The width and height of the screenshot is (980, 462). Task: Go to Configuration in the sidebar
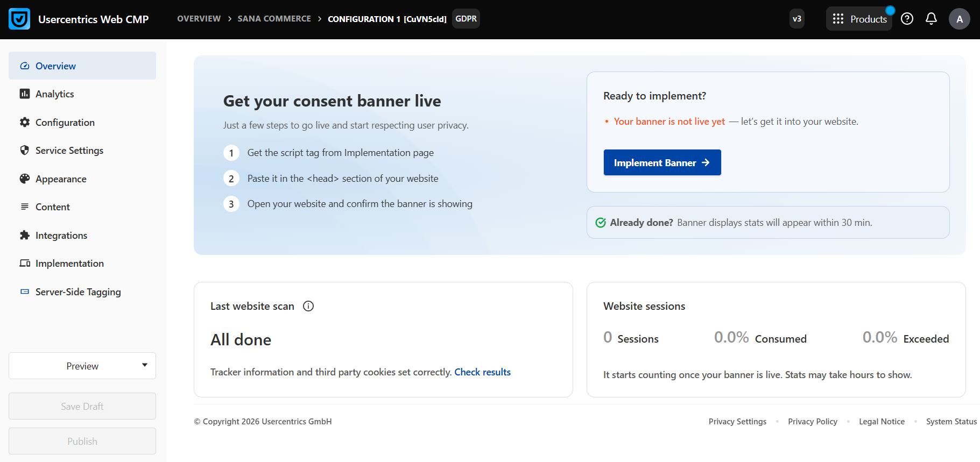click(65, 123)
